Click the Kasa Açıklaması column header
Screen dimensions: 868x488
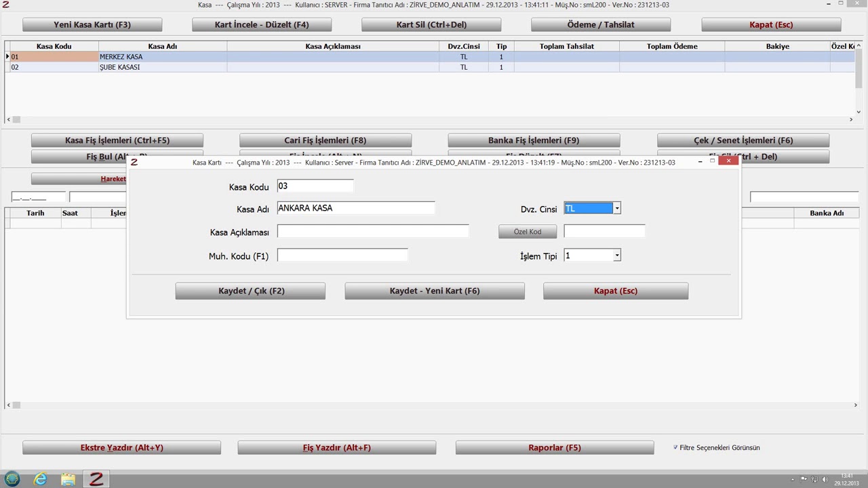(333, 46)
